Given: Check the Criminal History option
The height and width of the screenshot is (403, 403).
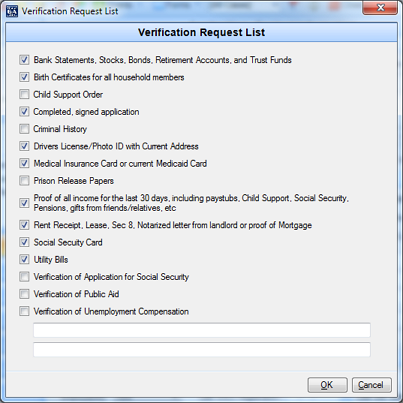Looking at the screenshot, I should pyautogui.click(x=24, y=129).
